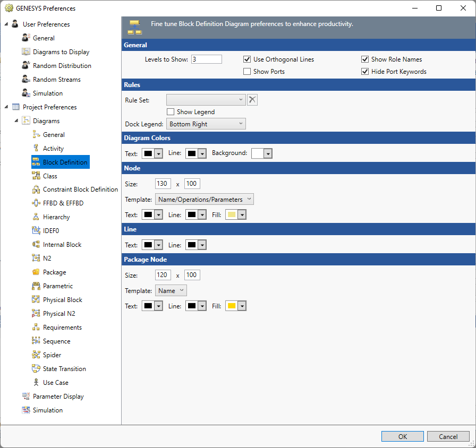Clear rule set with the X icon

[x=252, y=100]
